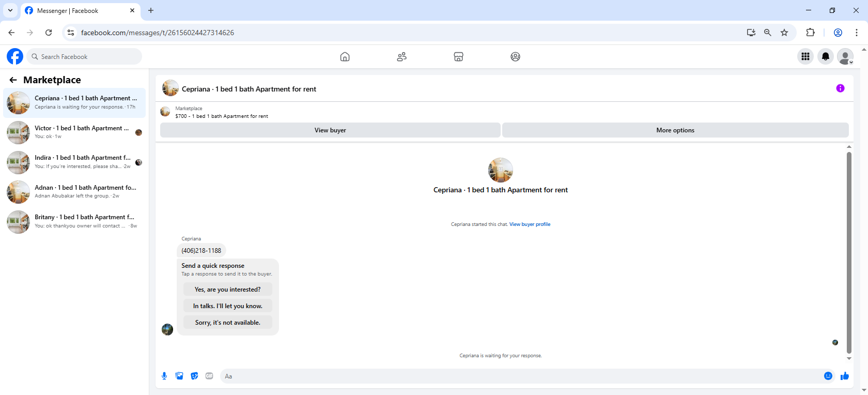Click the large listing thumbnail in chat
Image resolution: width=868 pixels, height=395 pixels.
pyautogui.click(x=501, y=170)
